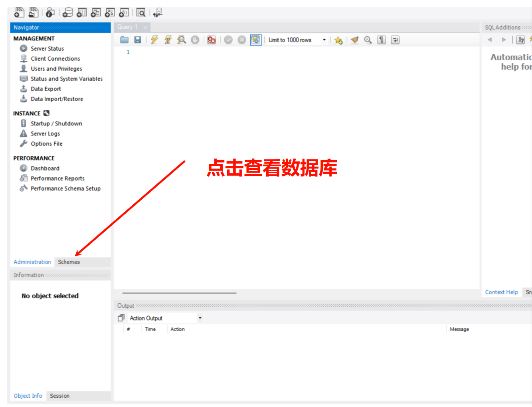
Task: Click the editor's horizontal scrollbar
Action: click(x=179, y=293)
